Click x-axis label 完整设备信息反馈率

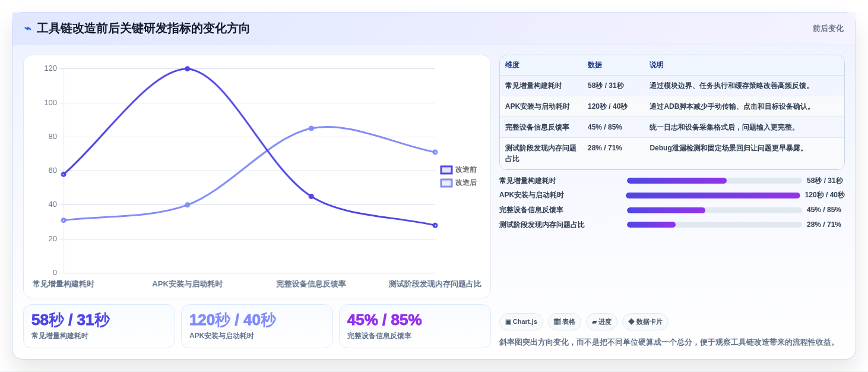[x=311, y=284]
